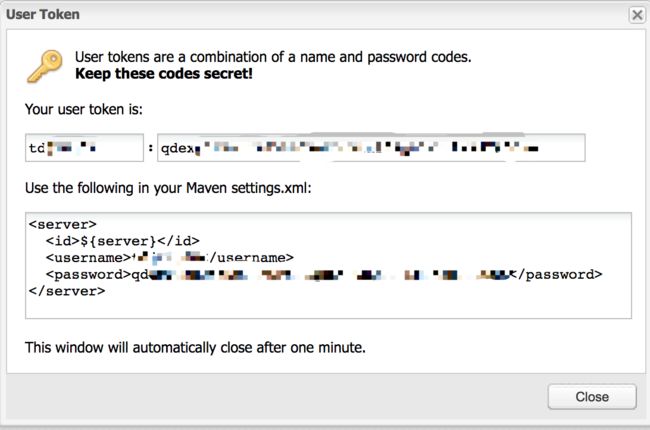This screenshot has width=650, height=430.
Task: Click the bold "Keep these codes secret!" text
Action: tap(164, 74)
